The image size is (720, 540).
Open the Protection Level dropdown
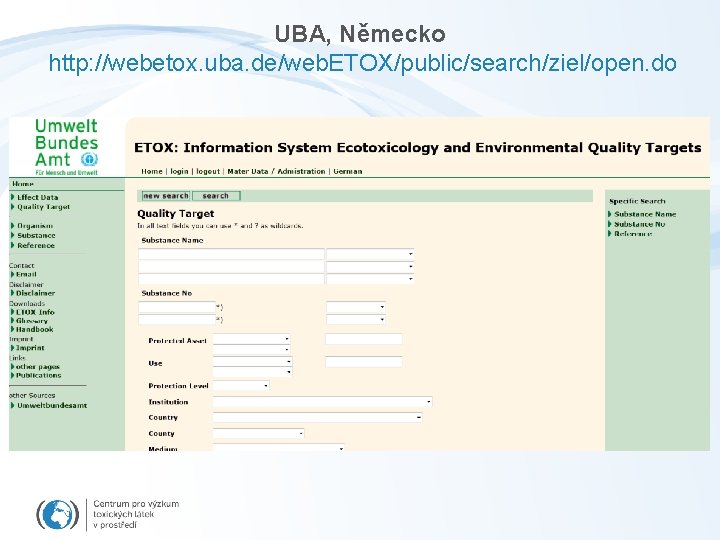pos(241,386)
